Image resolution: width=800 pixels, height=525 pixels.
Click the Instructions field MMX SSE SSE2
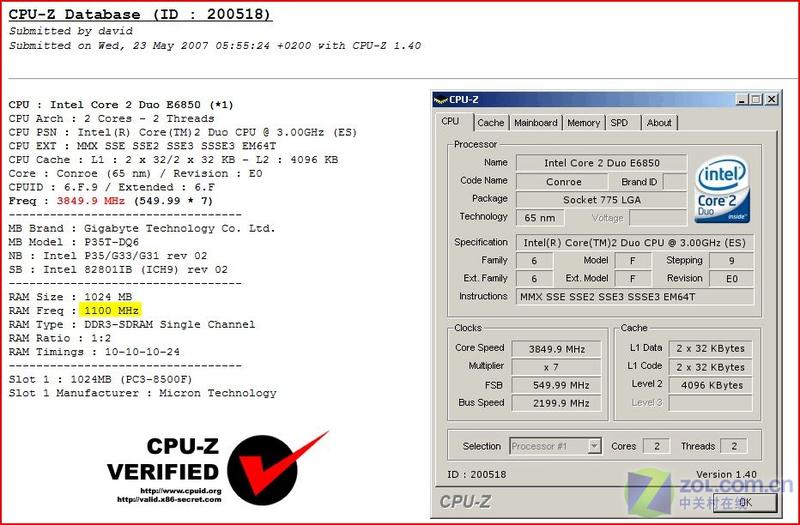click(635, 296)
